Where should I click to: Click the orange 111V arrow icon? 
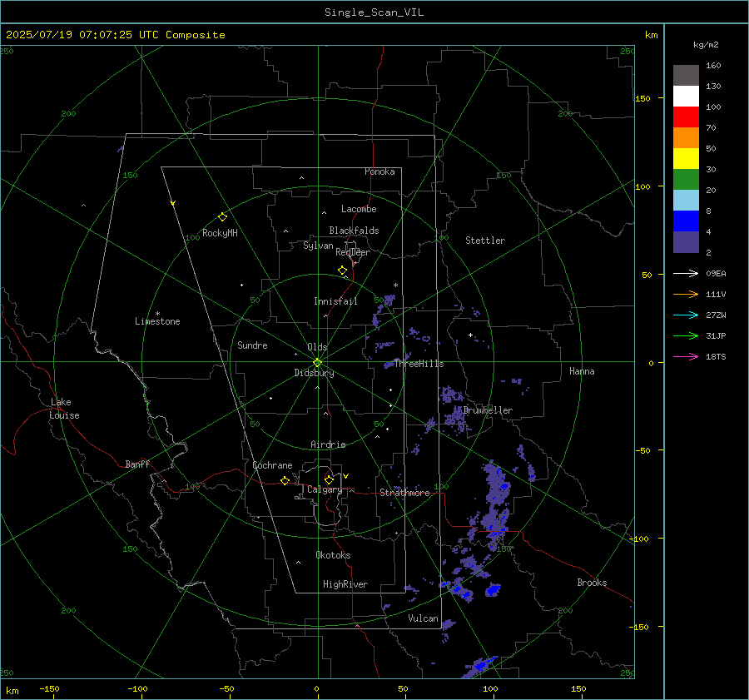pos(686,295)
